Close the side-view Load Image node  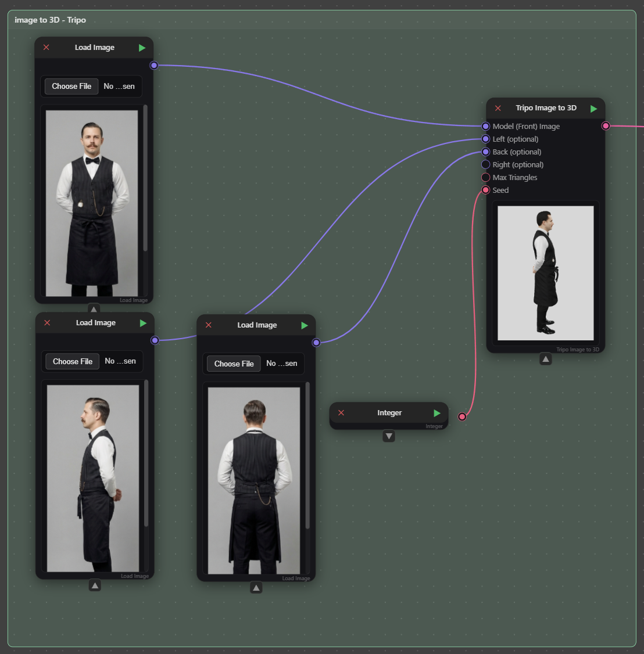tap(48, 323)
